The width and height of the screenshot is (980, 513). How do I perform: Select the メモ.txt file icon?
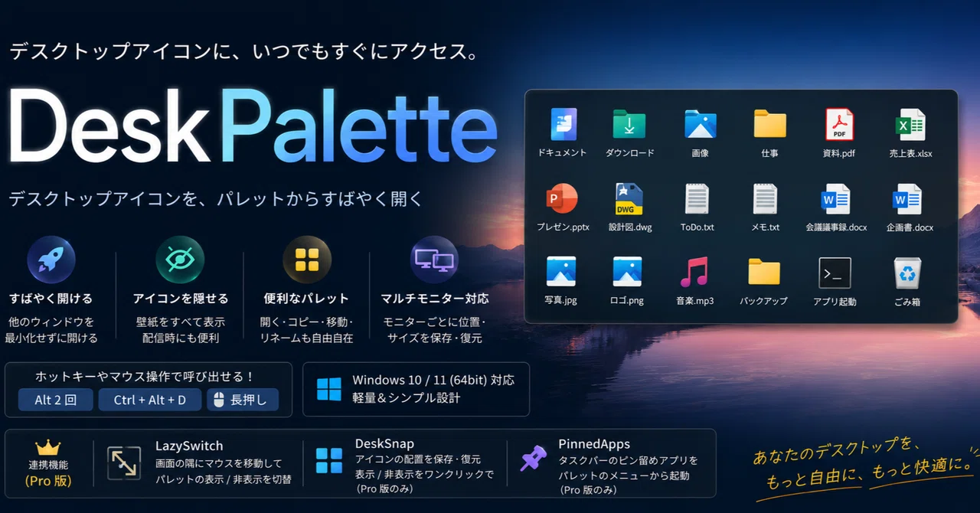click(765, 198)
